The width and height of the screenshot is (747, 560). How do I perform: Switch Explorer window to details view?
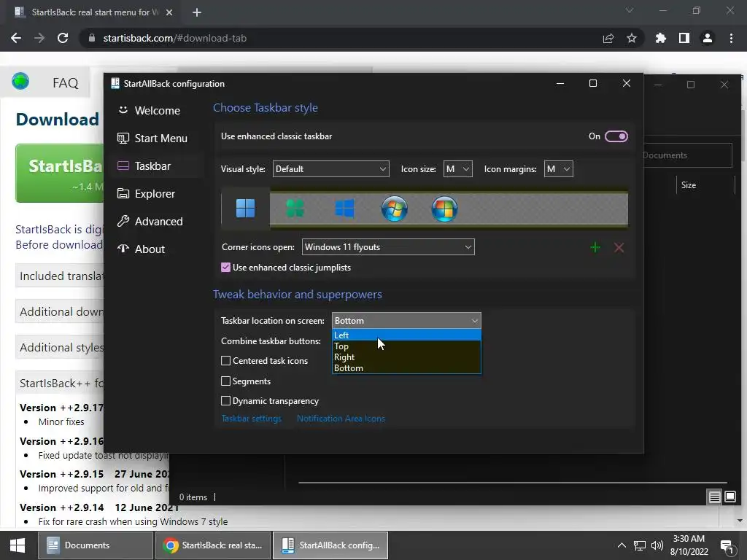(715, 497)
